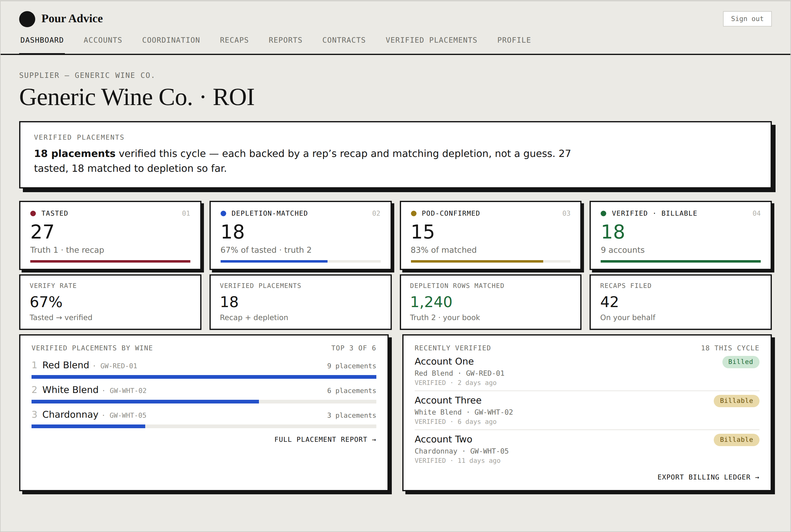Image resolution: width=791 pixels, height=532 pixels.
Task: Select the Recaps Filed 42 value
Action: (x=609, y=302)
